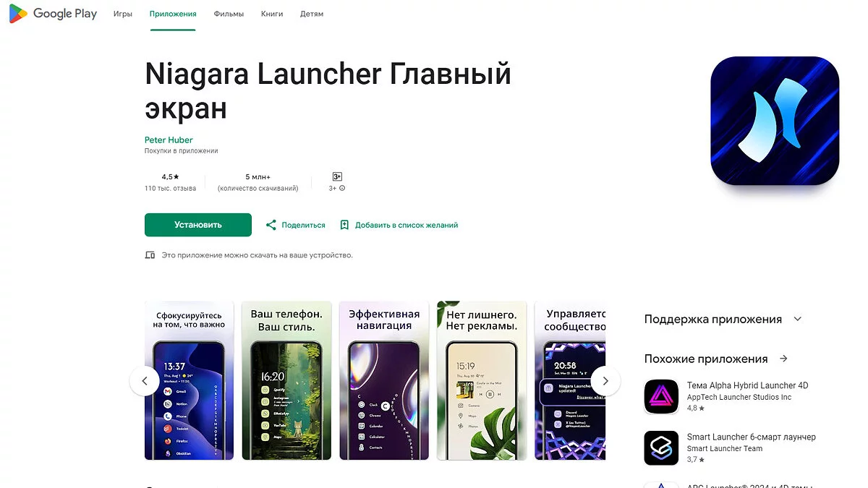The width and height of the screenshot is (868, 488).
Task: Click the 3+ age rating info icon
Action: pyautogui.click(x=342, y=188)
